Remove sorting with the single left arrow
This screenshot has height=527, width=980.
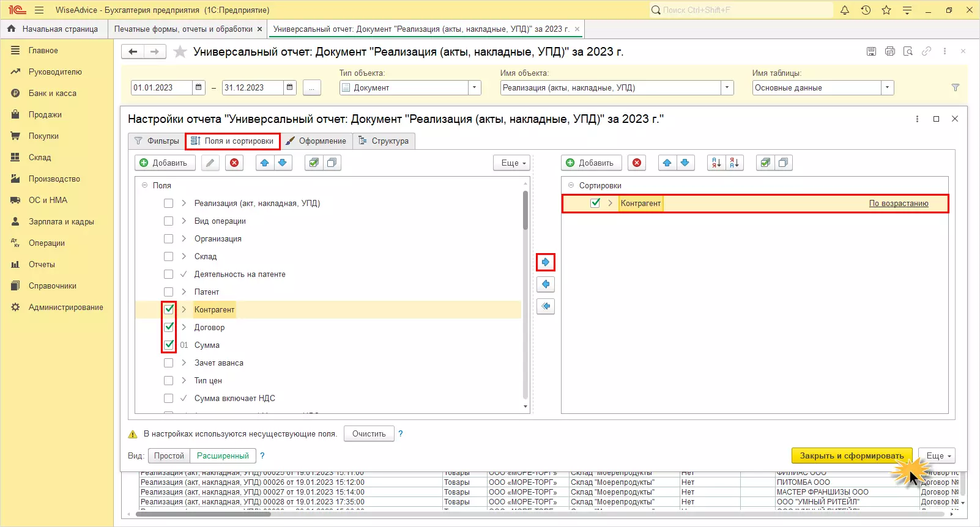tap(546, 284)
